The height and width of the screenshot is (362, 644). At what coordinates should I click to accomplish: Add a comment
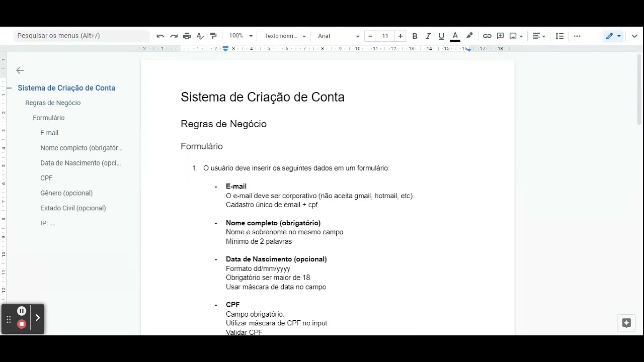tap(500, 36)
